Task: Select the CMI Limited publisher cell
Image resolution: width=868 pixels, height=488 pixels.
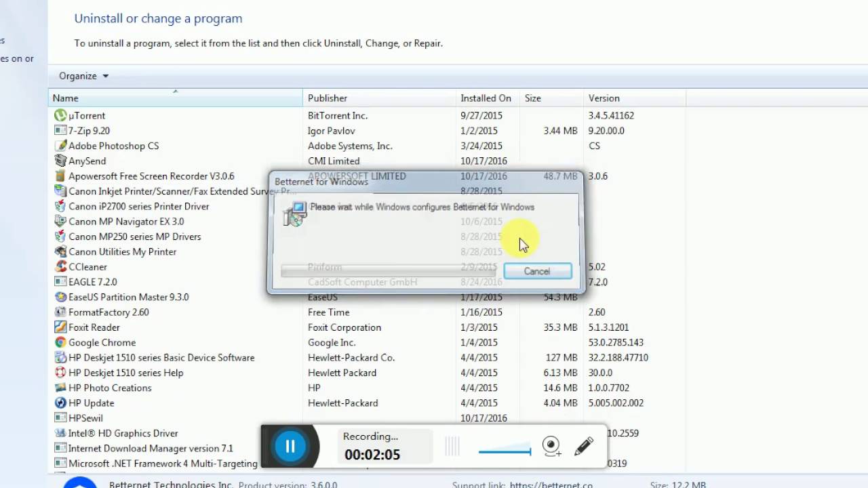Action: tap(334, 161)
